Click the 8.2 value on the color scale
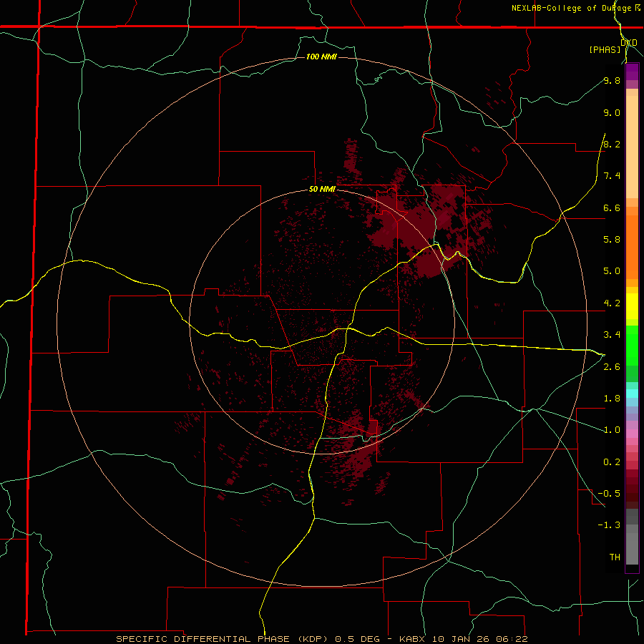The height and width of the screenshot is (644, 644). (612, 144)
